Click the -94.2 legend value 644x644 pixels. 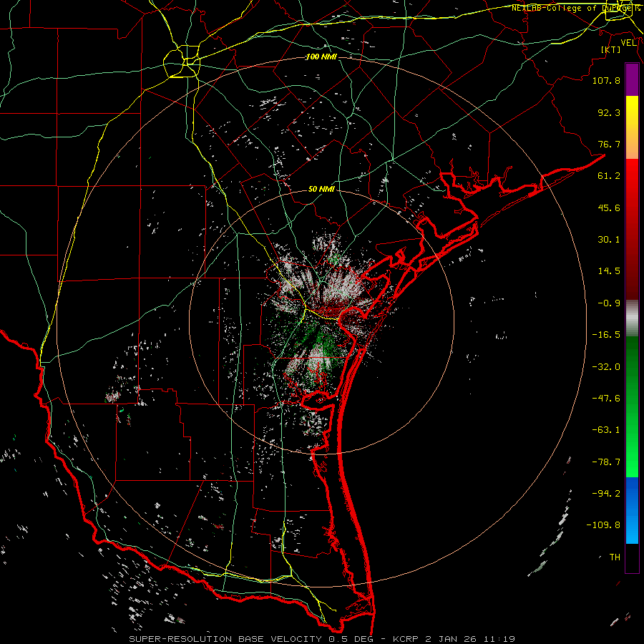point(606,494)
